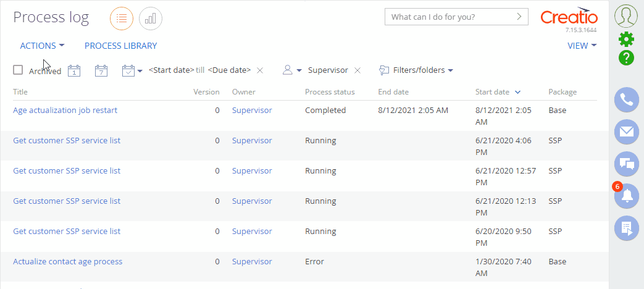Select the Supervisor owner filter label
This screenshot has height=289, width=644.
tap(328, 70)
